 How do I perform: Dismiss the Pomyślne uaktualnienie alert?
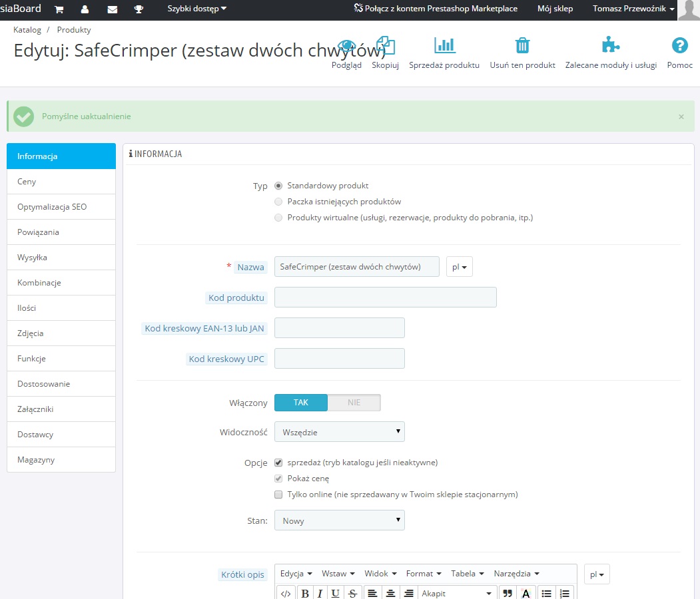point(681,117)
